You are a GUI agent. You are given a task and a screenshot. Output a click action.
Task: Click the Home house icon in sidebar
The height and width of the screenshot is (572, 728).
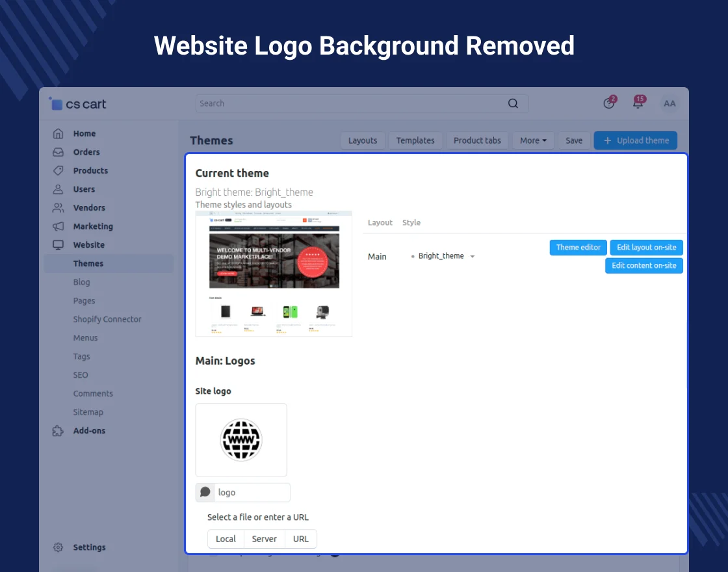(x=58, y=134)
